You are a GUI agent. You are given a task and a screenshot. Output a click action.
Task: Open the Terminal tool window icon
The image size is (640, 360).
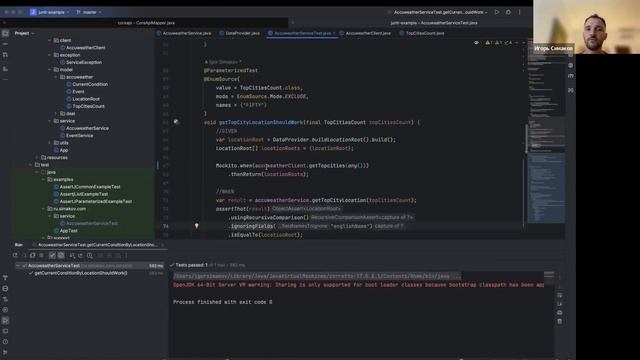(5, 331)
